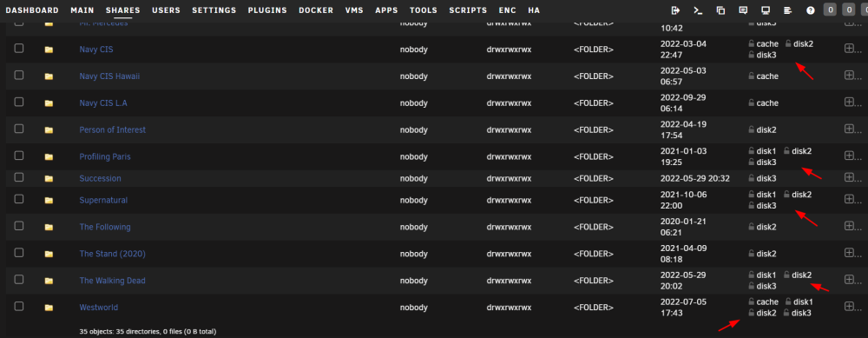
Task: Toggle the help question mark icon
Action: [811, 10]
